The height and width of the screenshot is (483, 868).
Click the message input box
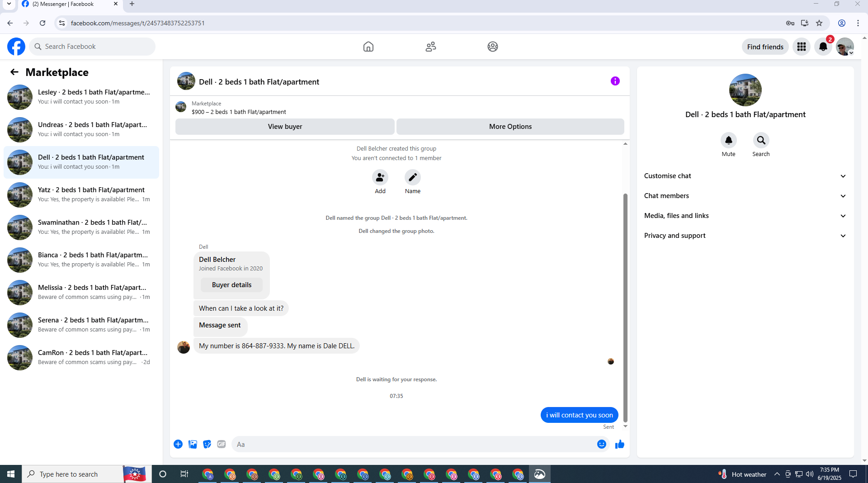pyautogui.click(x=420, y=444)
